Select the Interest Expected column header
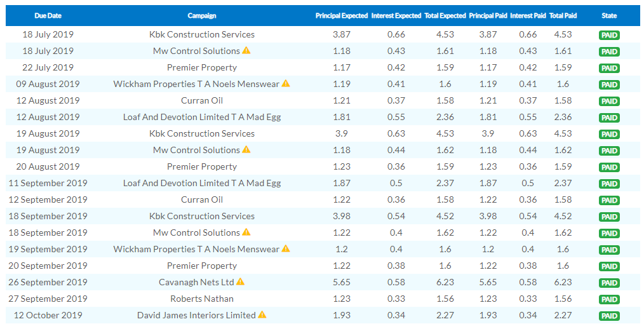The height and width of the screenshot is (324, 644). (396, 15)
